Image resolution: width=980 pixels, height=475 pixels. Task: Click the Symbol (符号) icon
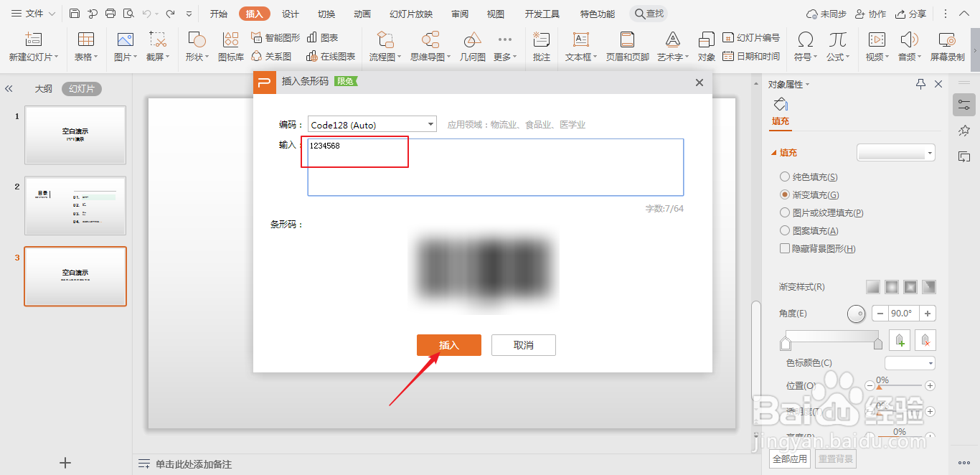[x=806, y=40]
